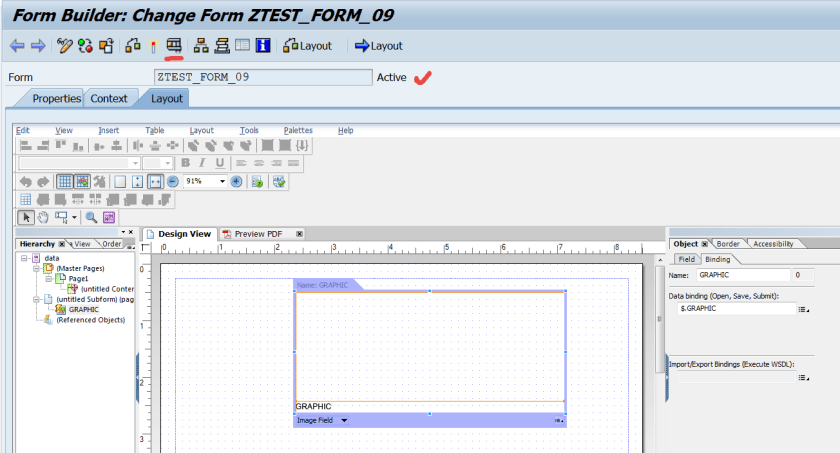Viewport: 840px width, 453px height.
Task: Select GRAPHIC in the Hierarchy tree
Action: 84,309
